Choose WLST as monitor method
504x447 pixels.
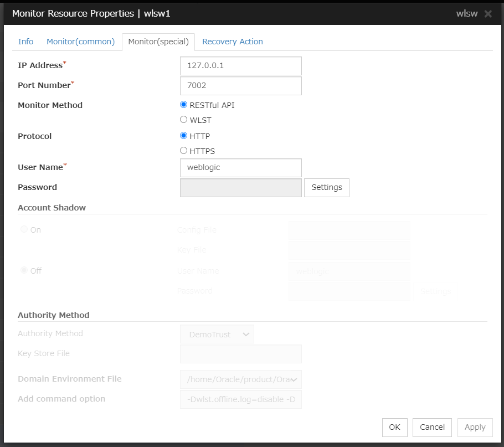tap(184, 120)
